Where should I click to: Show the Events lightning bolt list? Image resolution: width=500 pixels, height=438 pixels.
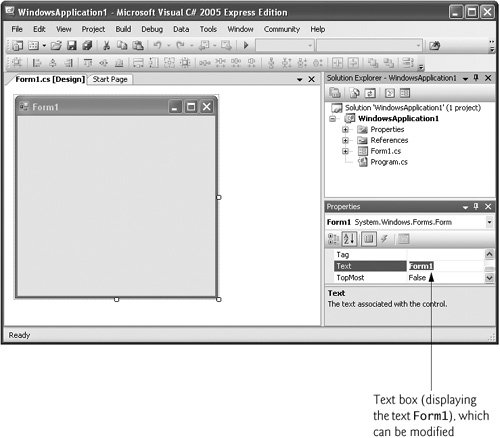click(385, 239)
